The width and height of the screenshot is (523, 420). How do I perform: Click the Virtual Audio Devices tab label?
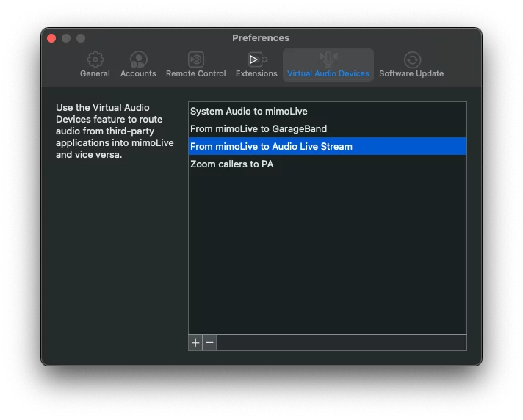(328, 73)
